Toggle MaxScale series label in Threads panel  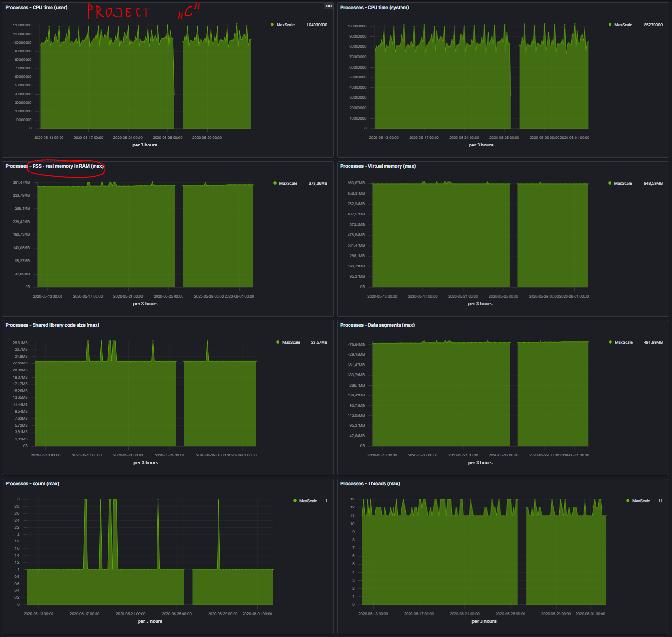[x=641, y=501]
